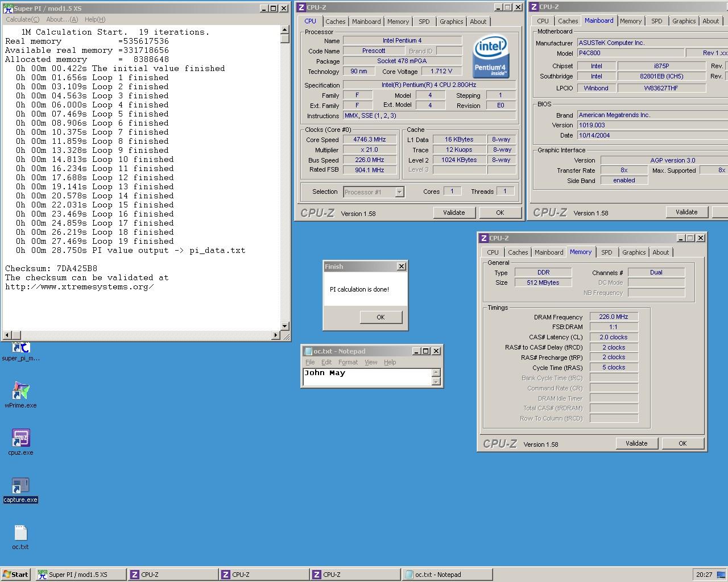Open the SPD tab in CPU window

424,22
